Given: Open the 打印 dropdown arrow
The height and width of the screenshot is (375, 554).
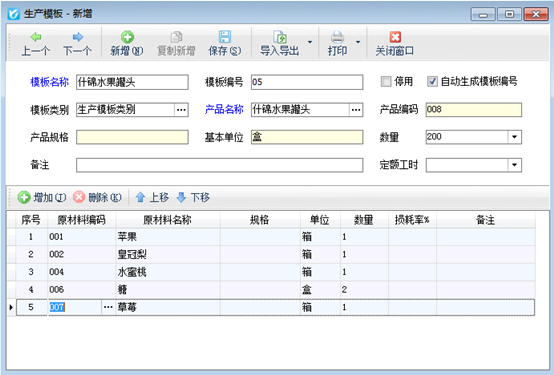Looking at the screenshot, I should [358, 42].
